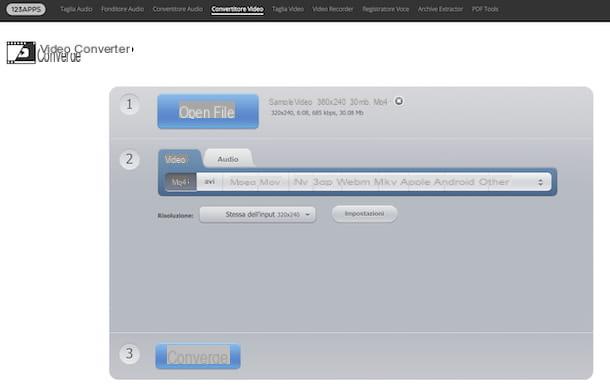Open the Other formats option
Screen dimensions: 610x392
click(x=494, y=182)
